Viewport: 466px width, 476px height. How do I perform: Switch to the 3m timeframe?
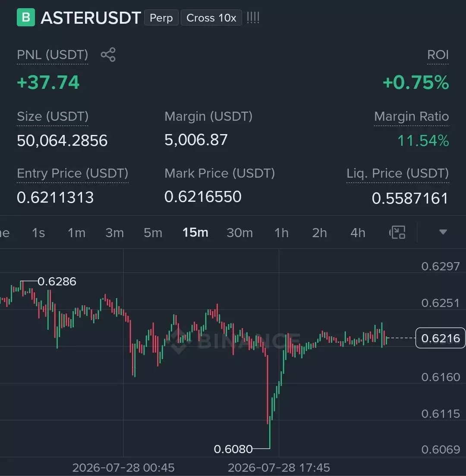114,233
